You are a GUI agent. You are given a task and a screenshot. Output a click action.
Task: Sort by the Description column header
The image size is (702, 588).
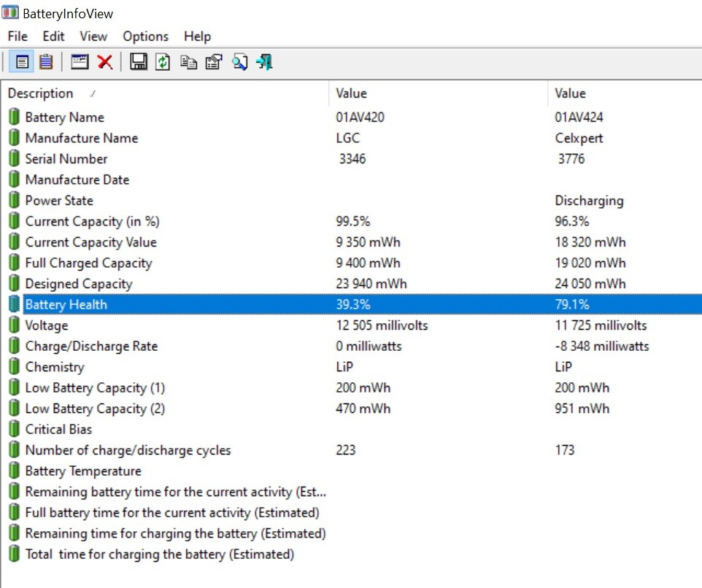[165, 93]
